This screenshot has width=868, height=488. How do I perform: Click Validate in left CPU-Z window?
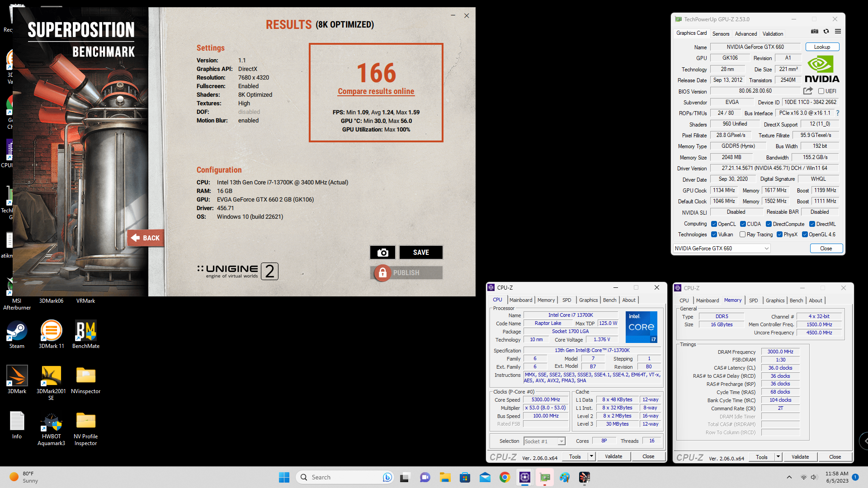click(x=613, y=456)
